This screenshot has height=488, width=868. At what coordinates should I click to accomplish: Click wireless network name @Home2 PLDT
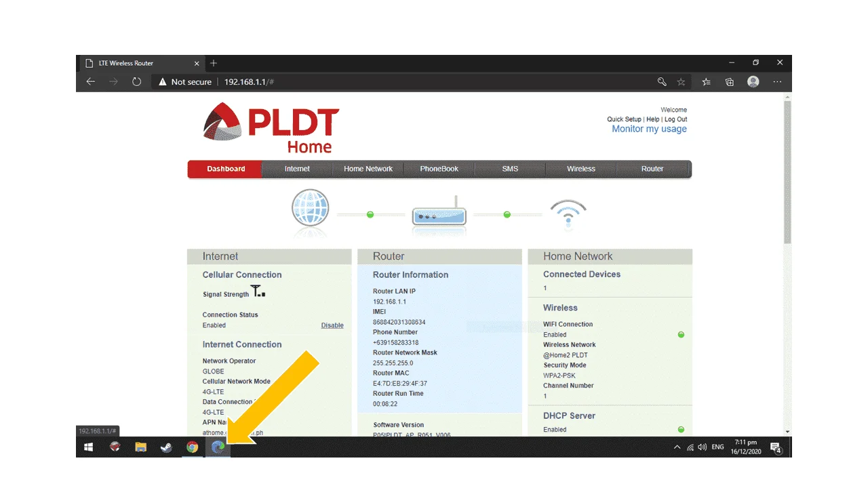[566, 355]
